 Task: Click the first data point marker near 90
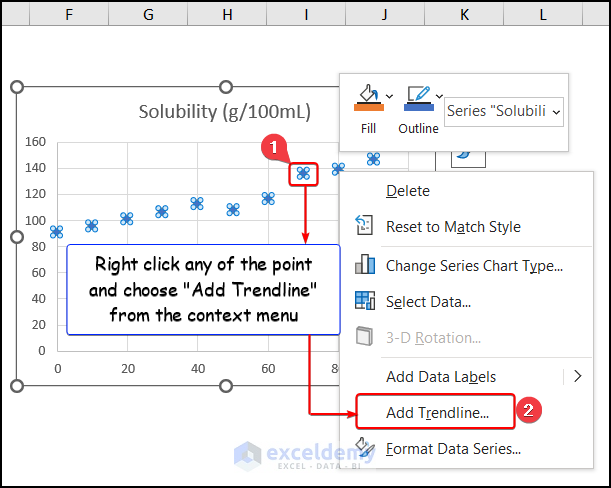tap(57, 231)
